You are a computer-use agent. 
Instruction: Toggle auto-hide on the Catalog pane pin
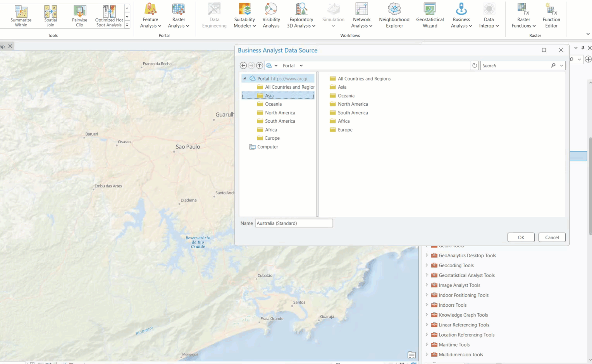coord(582,48)
